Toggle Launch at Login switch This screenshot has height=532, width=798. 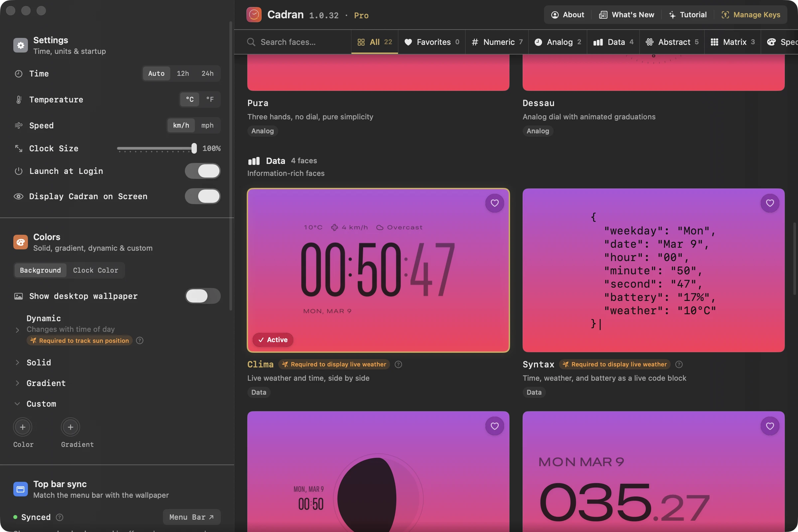(x=202, y=171)
